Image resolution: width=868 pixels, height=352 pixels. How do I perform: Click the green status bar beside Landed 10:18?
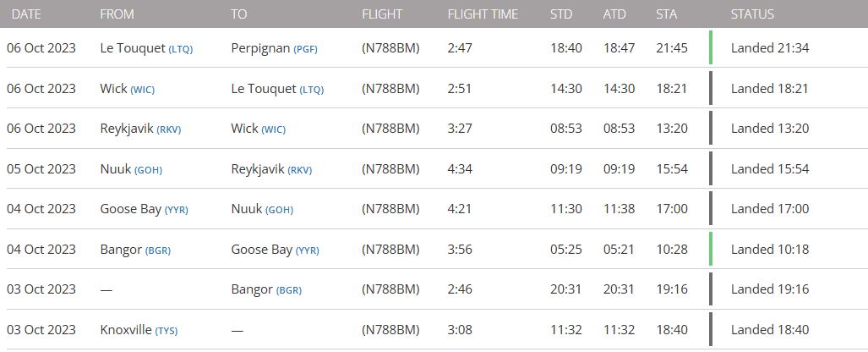click(x=711, y=249)
